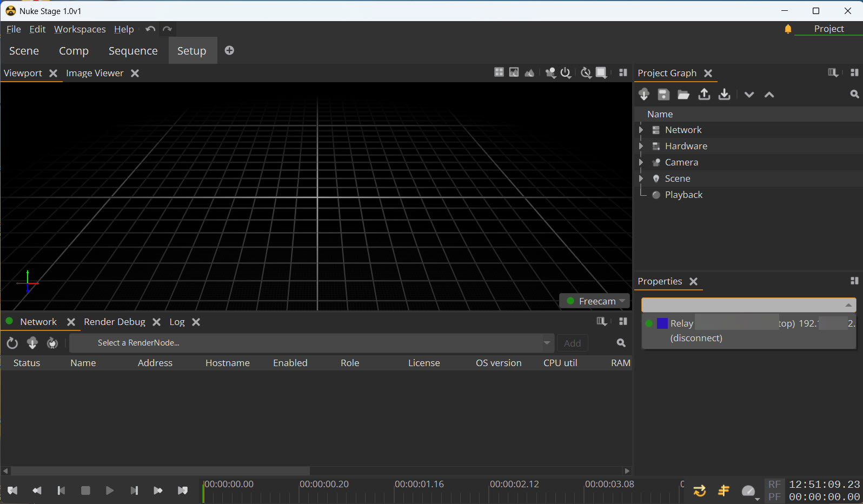Click the refresh icon in Network panel
The image size is (863, 504).
pyautogui.click(x=12, y=343)
